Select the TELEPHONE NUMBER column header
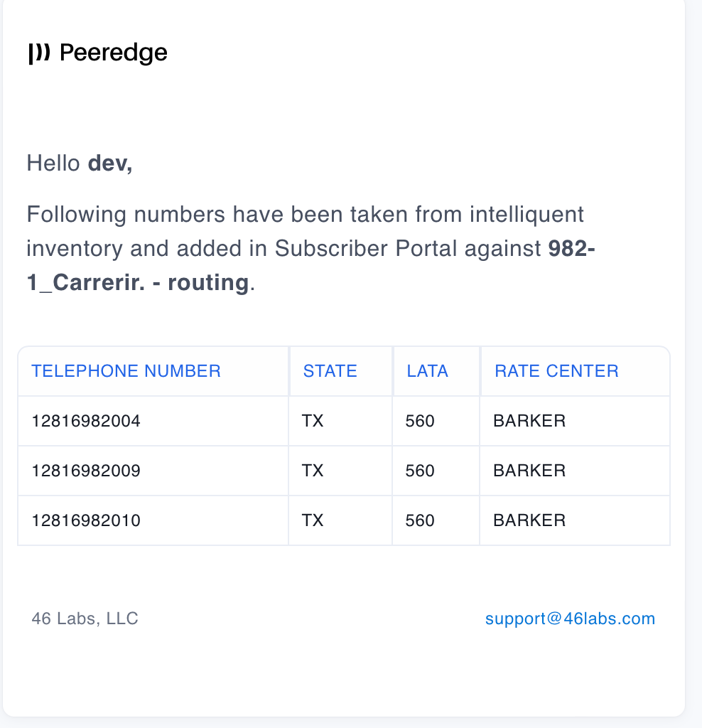 (x=126, y=371)
